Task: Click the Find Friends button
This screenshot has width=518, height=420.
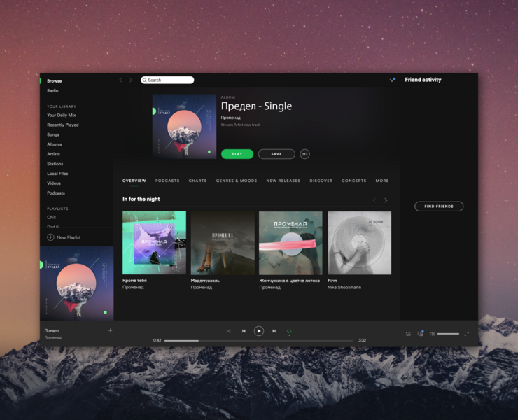Action: [x=439, y=206]
